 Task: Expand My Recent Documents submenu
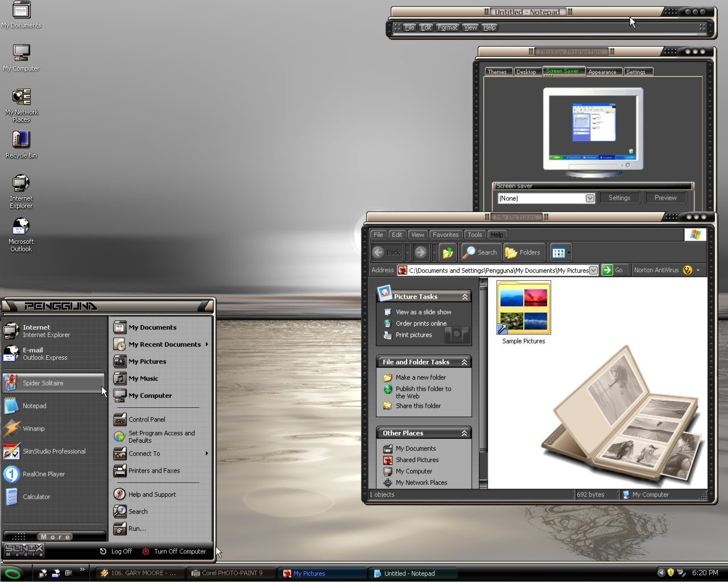(x=206, y=344)
